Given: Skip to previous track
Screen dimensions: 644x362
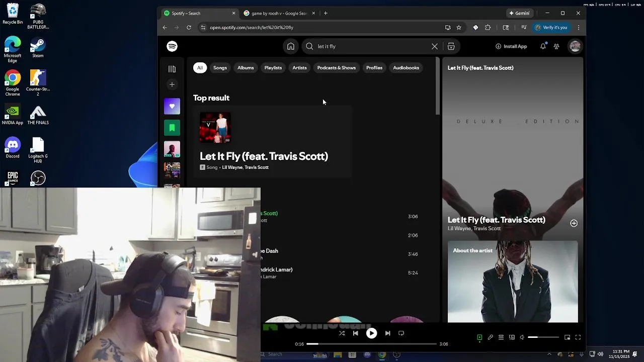Looking at the screenshot, I should (356, 333).
